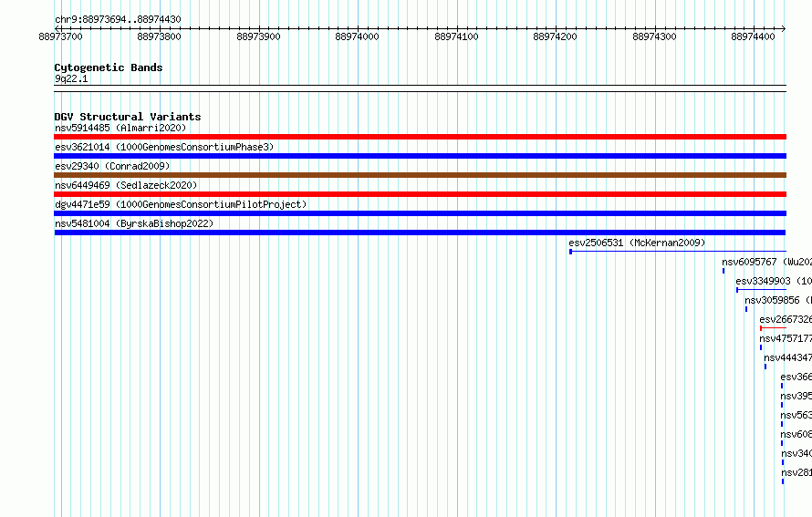Click the brown bar for esv29340
The height and width of the screenshot is (517, 812).
tap(420, 175)
